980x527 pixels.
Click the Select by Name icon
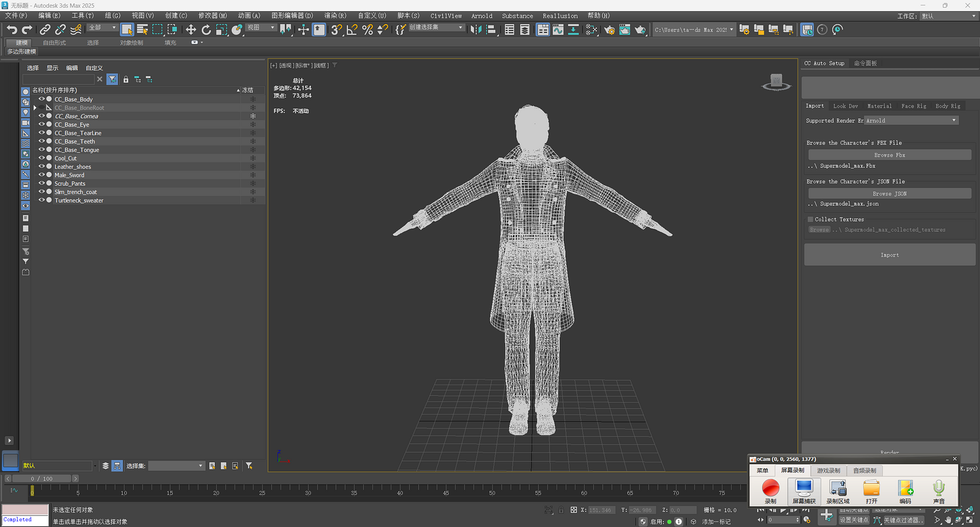coord(142,29)
